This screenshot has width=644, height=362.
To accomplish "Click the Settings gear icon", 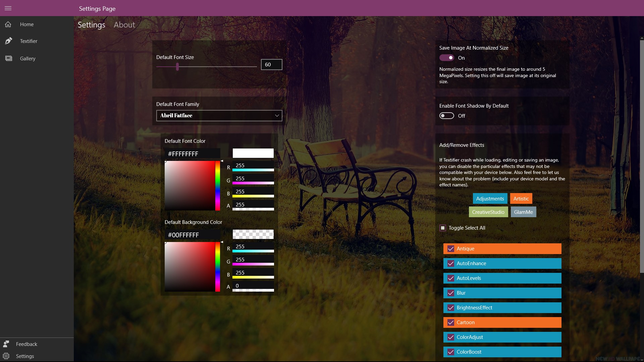I will click(6, 356).
